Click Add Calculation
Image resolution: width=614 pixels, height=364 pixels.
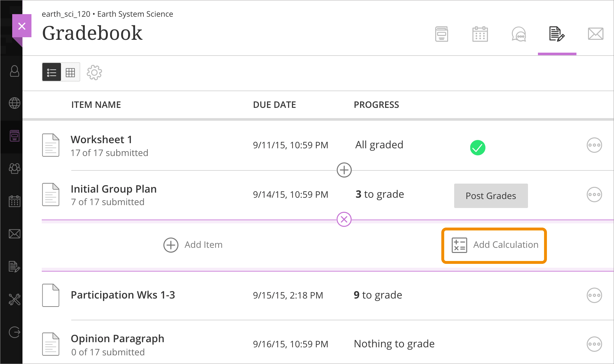click(495, 245)
